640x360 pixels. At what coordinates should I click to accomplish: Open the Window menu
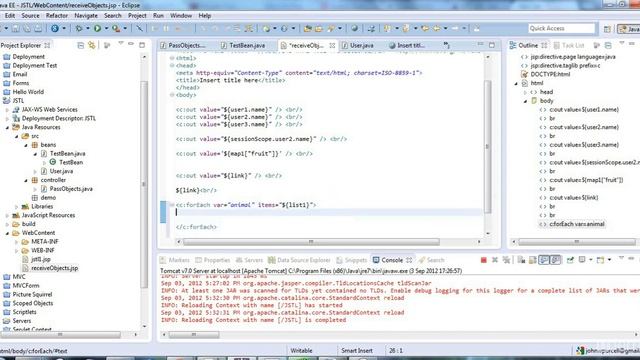coord(181,16)
